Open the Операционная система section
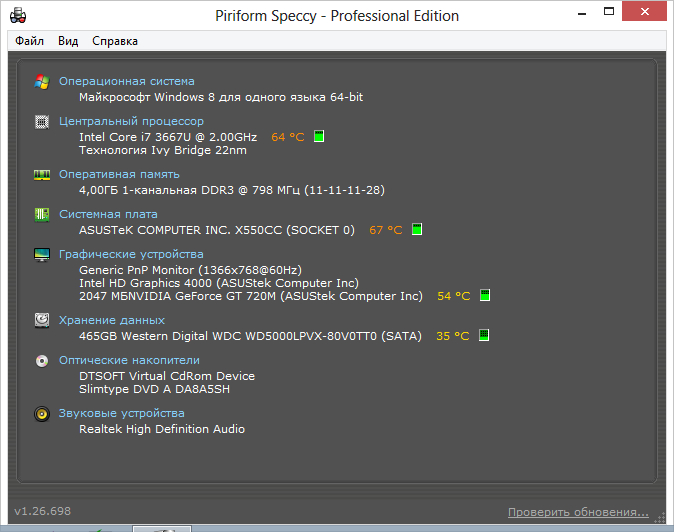 [126, 81]
